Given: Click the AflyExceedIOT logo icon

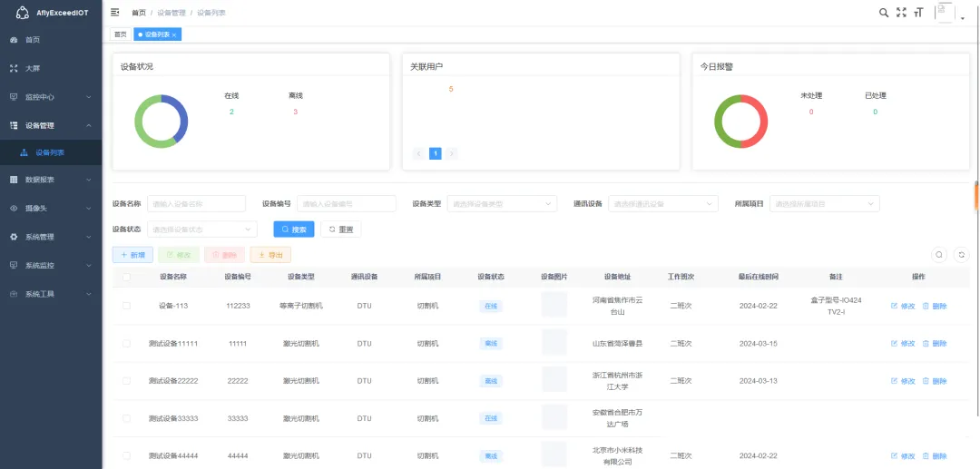Looking at the screenshot, I should [22, 13].
